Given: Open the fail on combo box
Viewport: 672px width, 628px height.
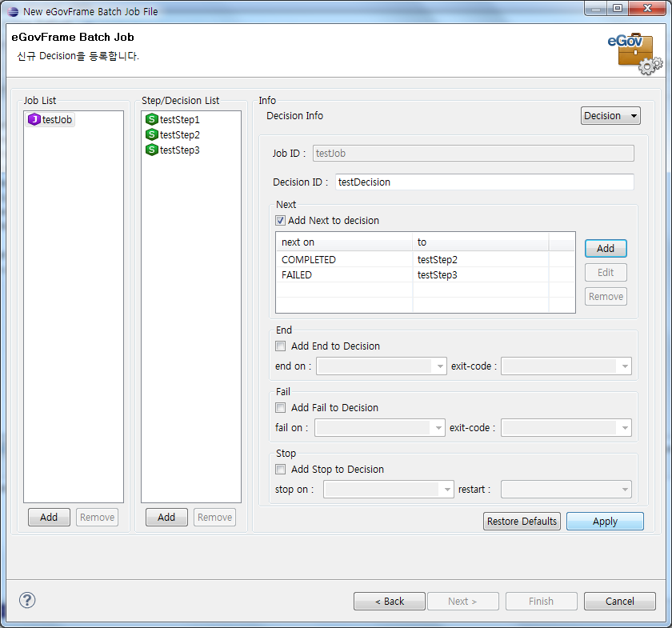Looking at the screenshot, I should click(380, 427).
